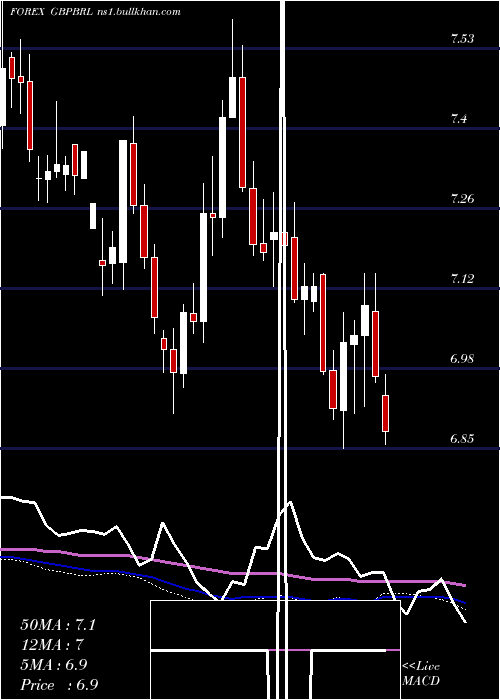Click the 7.4 price axis label
This screenshot has width=500, height=700.
point(460,119)
